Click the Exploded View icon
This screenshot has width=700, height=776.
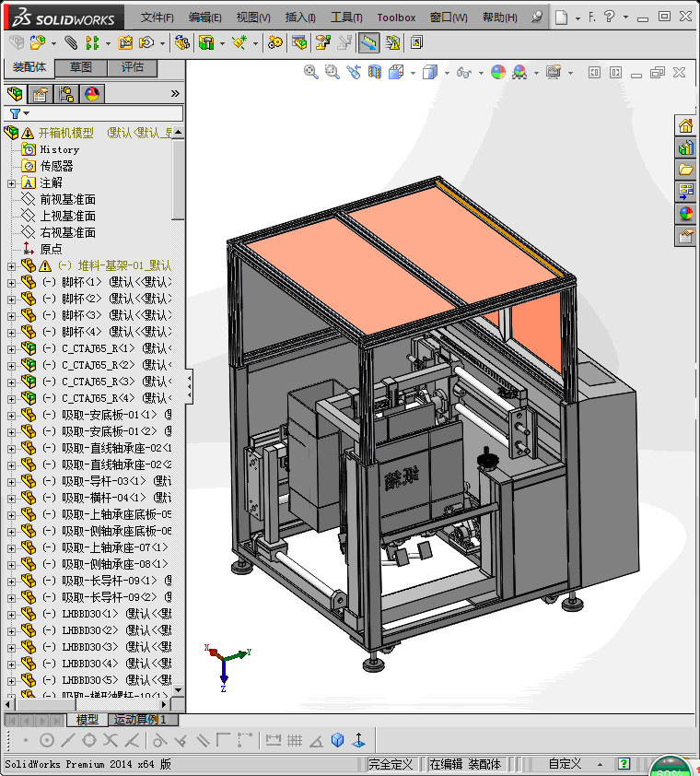point(323,43)
